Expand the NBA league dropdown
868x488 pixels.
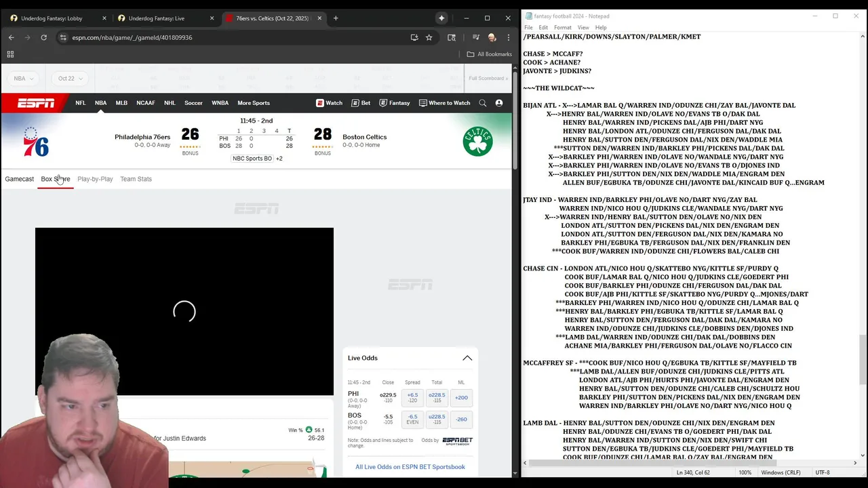coord(24,78)
